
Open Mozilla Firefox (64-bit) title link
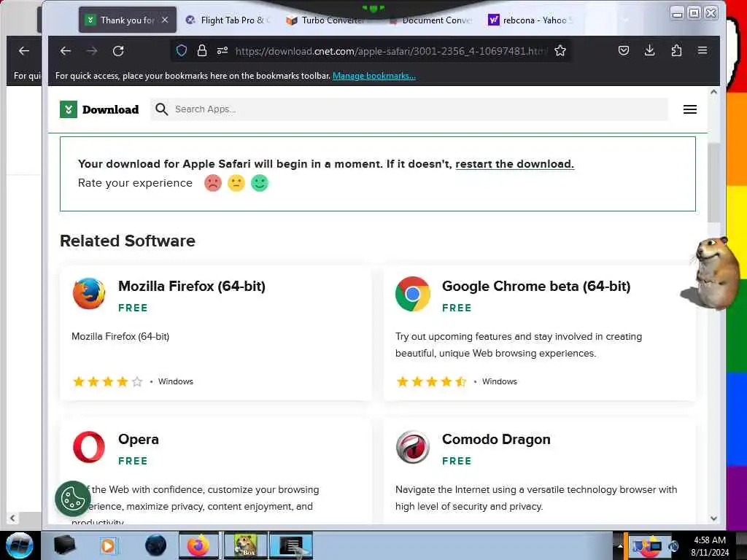coord(192,286)
